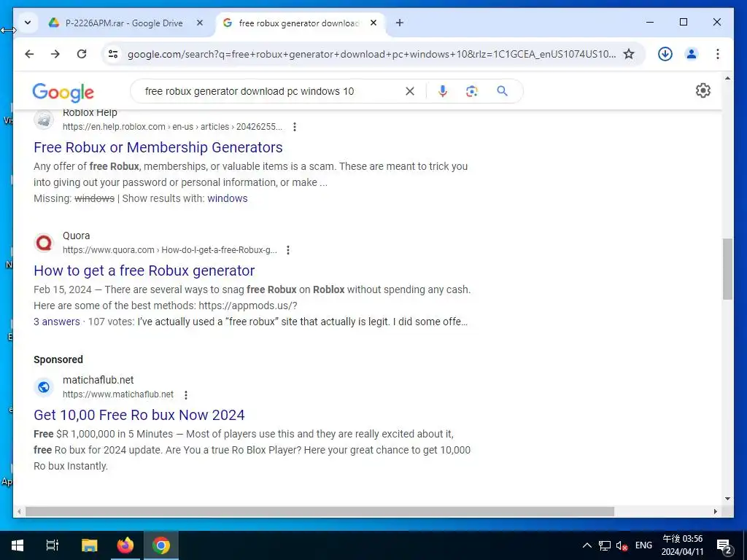This screenshot has height=560, width=747.
Task: Open network status tray icon
Action: pos(605,545)
